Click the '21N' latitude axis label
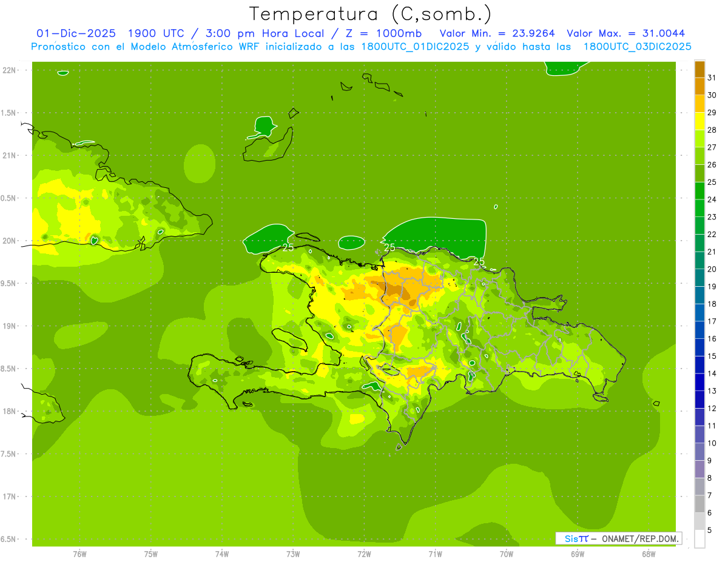 click(10, 155)
